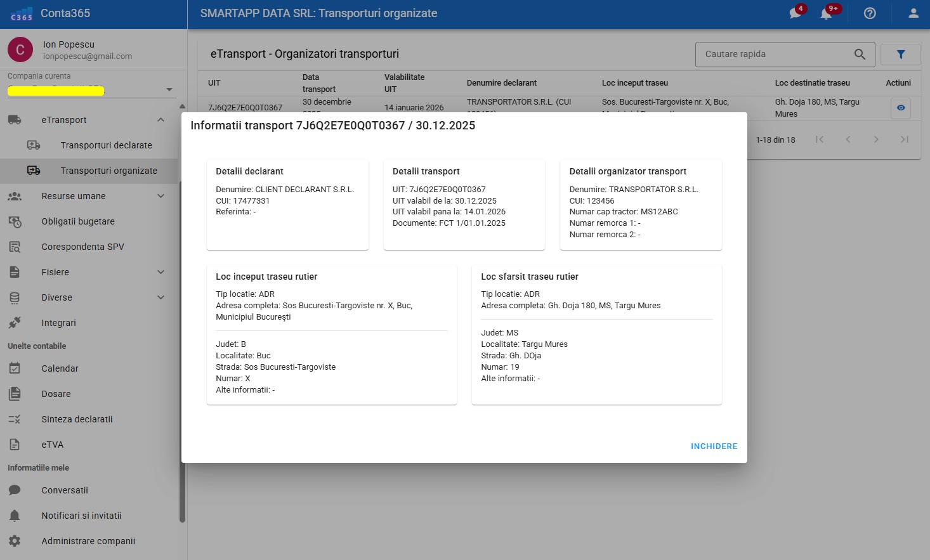Go to the next table page
This screenshot has height=560, width=930.
[875, 140]
